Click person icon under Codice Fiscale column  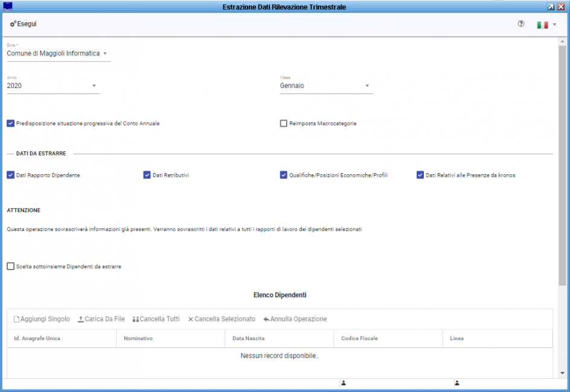pyautogui.click(x=344, y=383)
